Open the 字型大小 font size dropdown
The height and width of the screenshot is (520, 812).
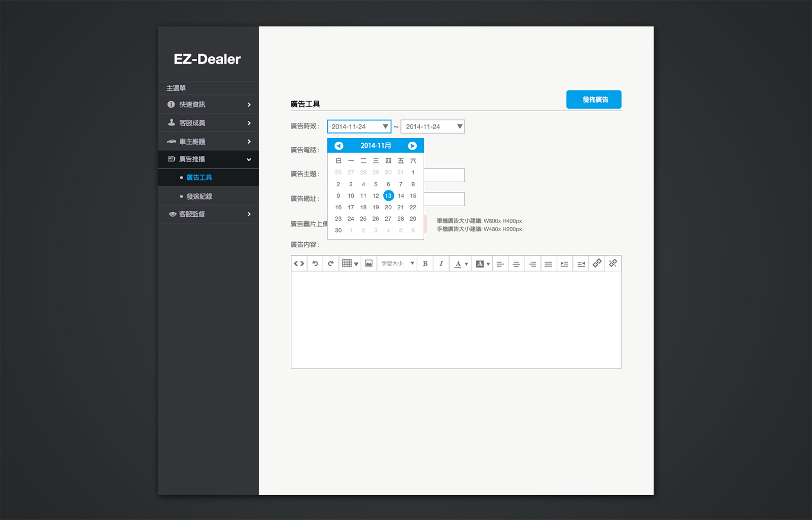(397, 264)
